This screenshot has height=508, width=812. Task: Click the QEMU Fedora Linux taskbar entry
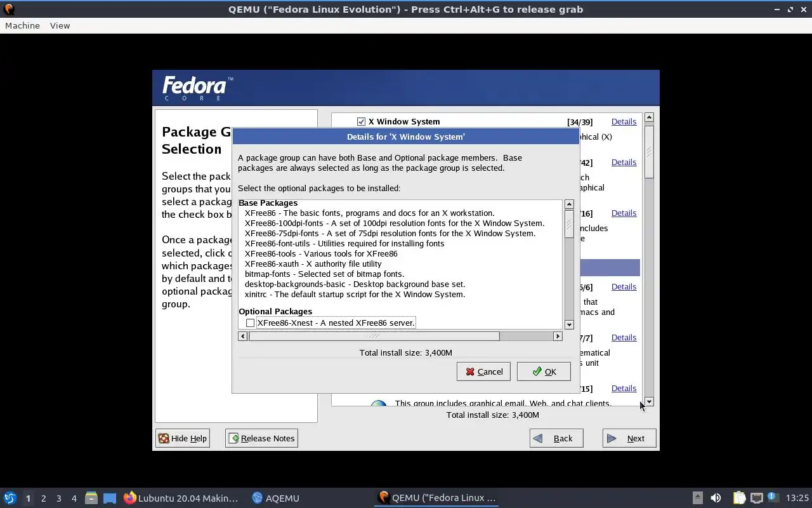point(436,498)
